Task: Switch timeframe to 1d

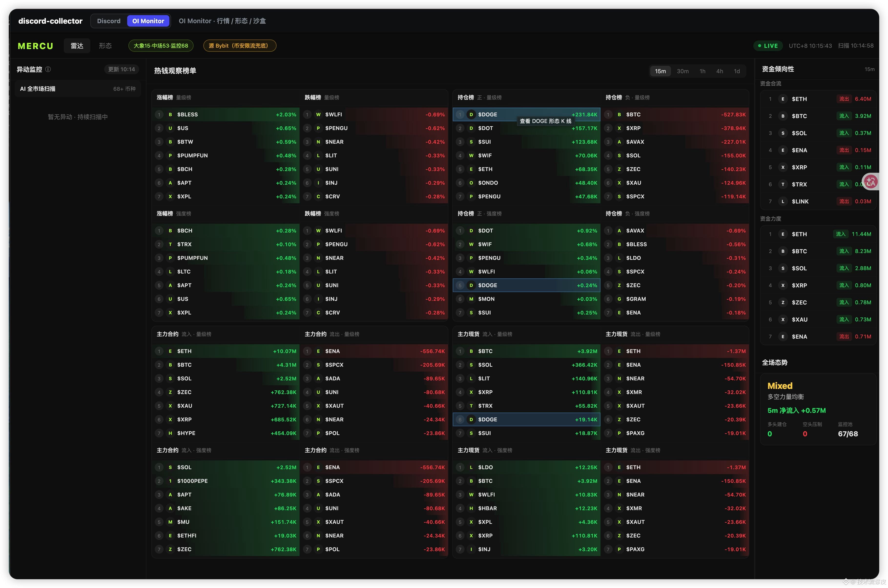Action: pyautogui.click(x=737, y=71)
